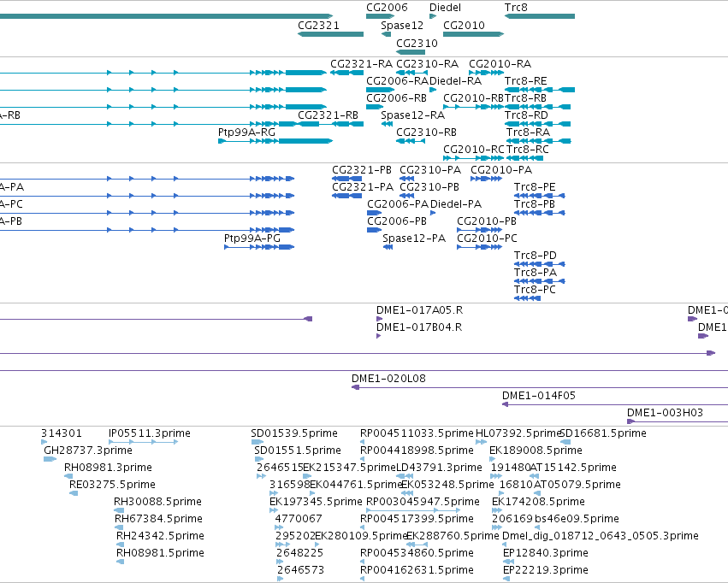Select protein CG2310-PB
Screen dimensions: 728x583
(406, 196)
